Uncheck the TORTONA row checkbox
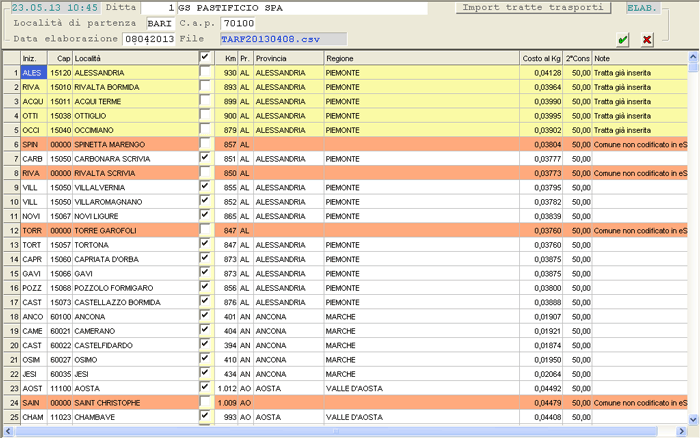 205,244
